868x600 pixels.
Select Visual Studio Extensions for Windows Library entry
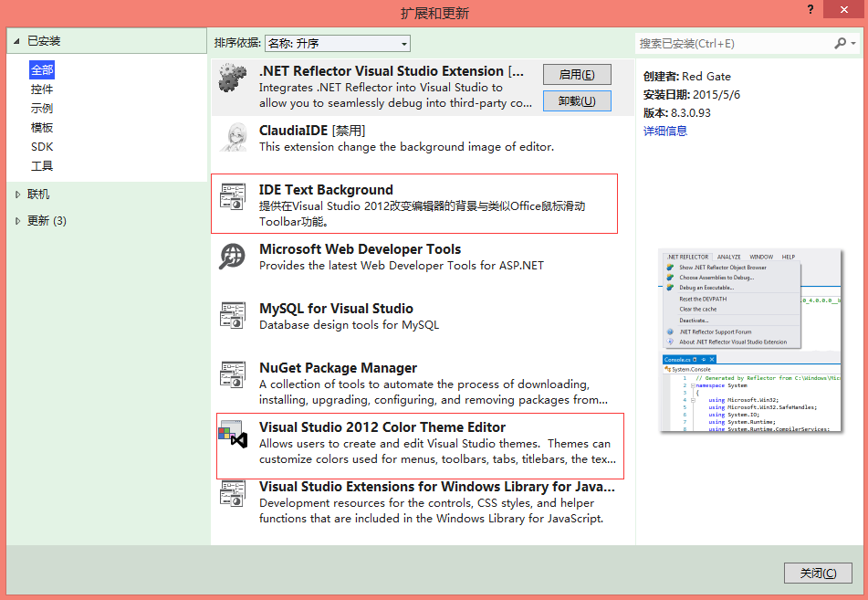click(x=423, y=502)
